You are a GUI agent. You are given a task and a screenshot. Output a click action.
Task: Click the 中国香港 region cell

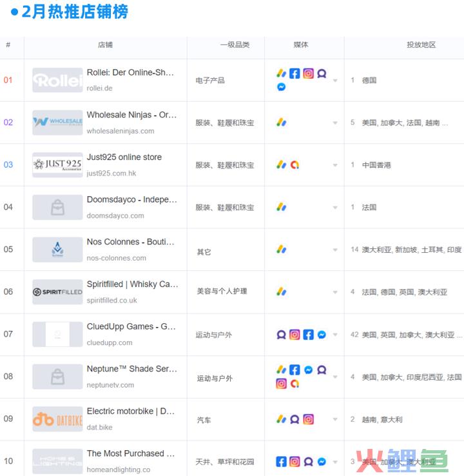pyautogui.click(x=376, y=165)
